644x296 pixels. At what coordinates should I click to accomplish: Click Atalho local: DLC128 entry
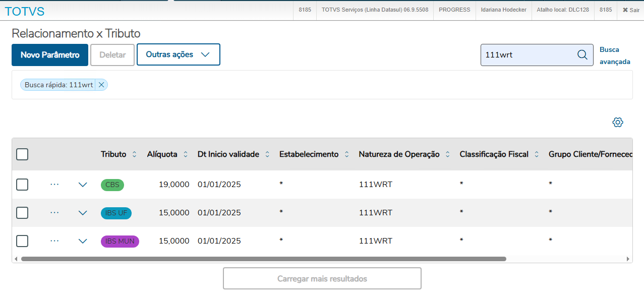click(563, 10)
